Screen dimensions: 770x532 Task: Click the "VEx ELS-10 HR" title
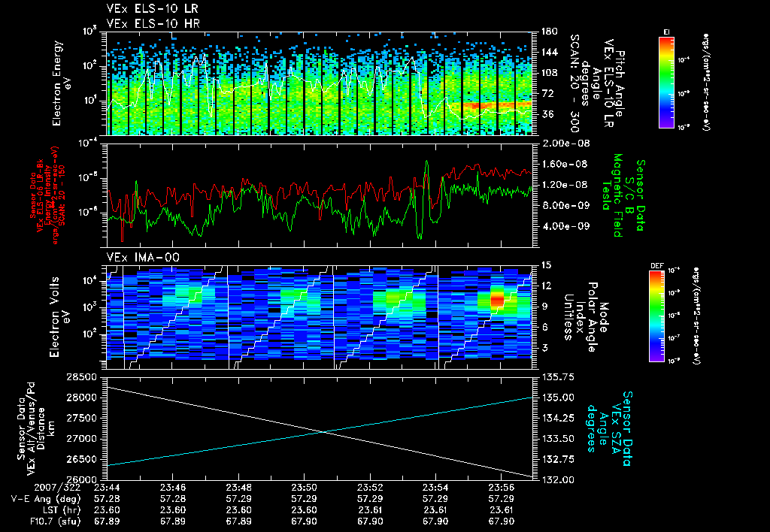153,23
